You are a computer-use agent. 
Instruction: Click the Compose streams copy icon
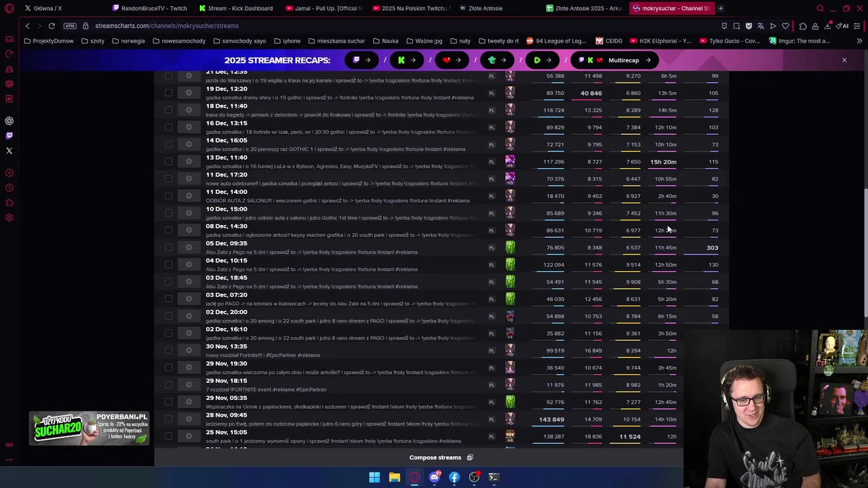[x=470, y=457]
